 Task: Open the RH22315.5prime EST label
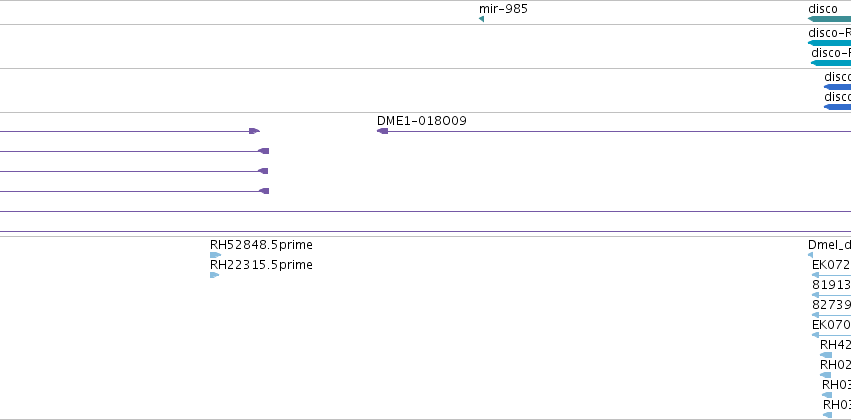point(261,265)
